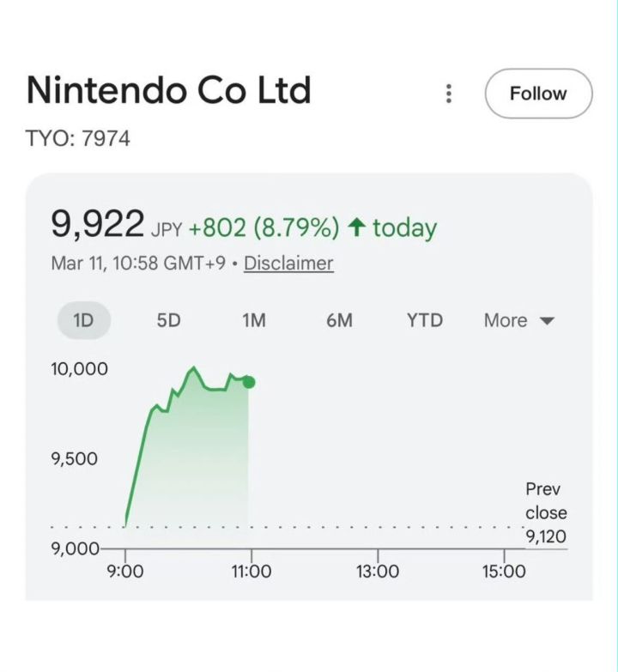Click the TYO: 7974 ticker text
The width and height of the screenshot is (618, 672).
78,138
